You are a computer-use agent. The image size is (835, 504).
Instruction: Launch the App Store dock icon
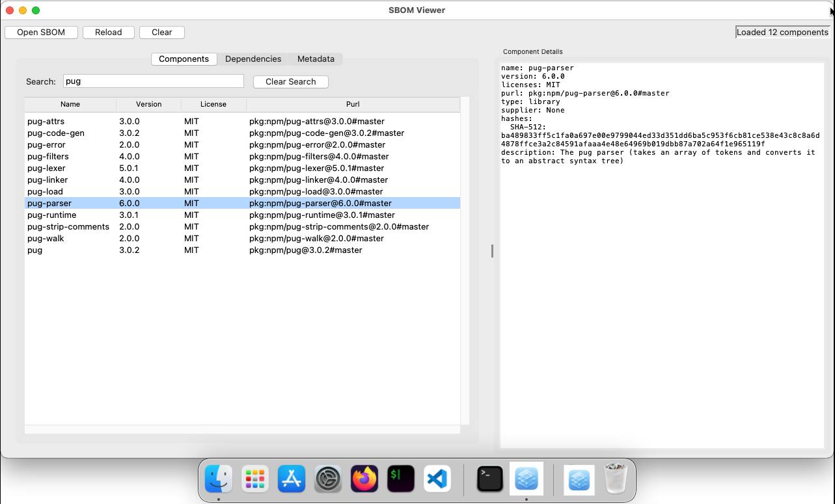pos(292,480)
